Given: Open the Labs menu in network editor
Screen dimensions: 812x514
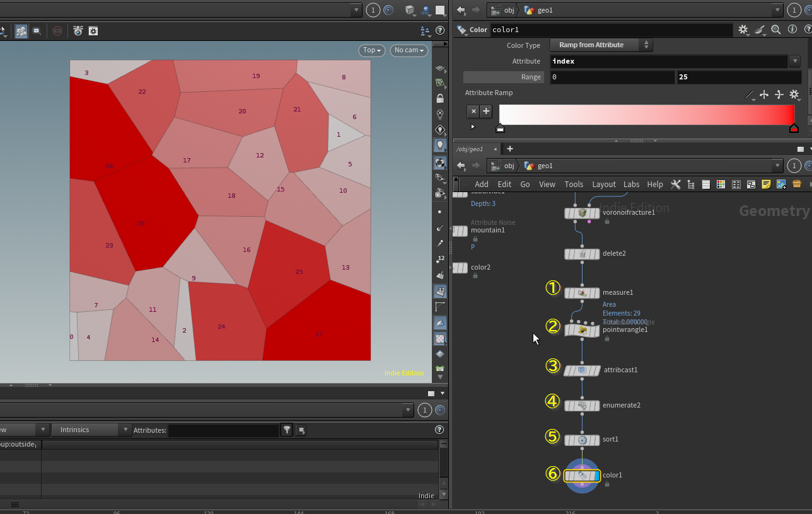Looking at the screenshot, I should click(631, 185).
